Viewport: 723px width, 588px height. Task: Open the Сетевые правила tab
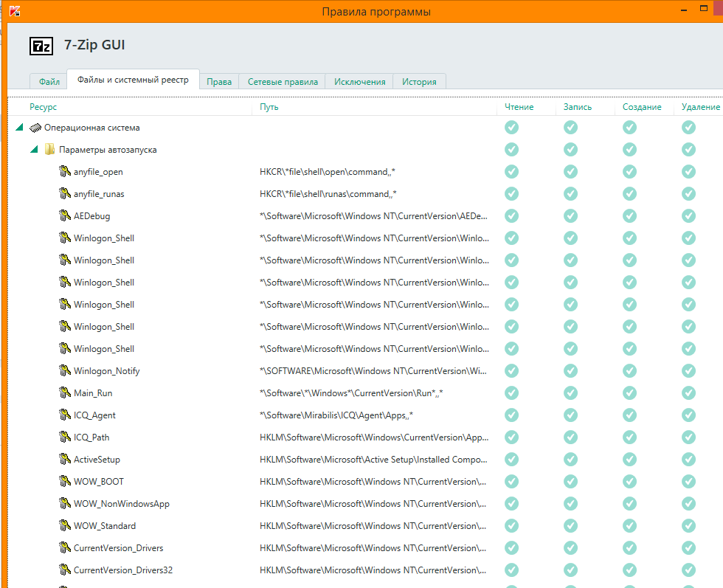[x=283, y=82]
